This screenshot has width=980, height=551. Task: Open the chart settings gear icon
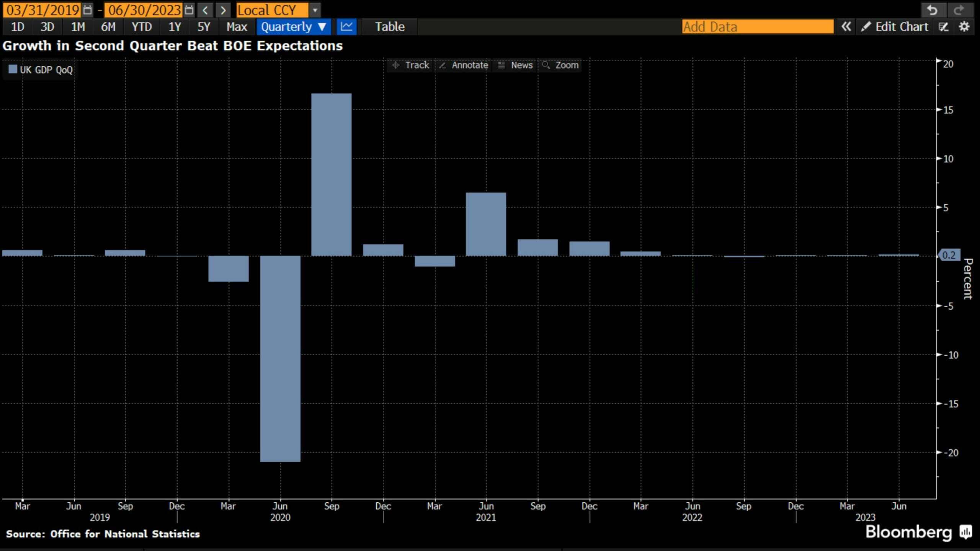tap(964, 27)
